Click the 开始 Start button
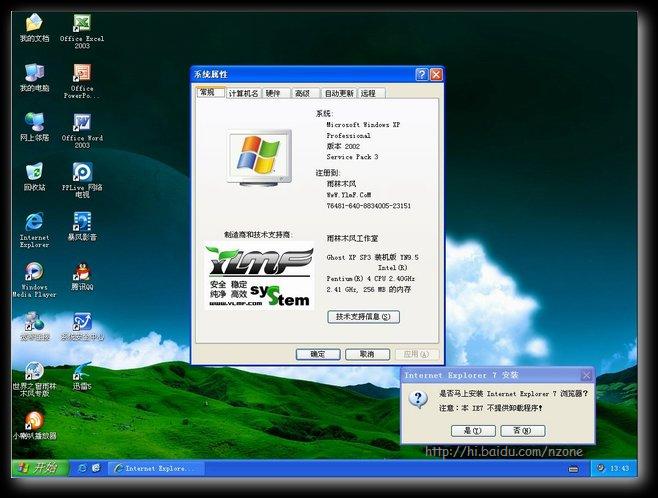Screen dimensions: 658x498 [39, 467]
